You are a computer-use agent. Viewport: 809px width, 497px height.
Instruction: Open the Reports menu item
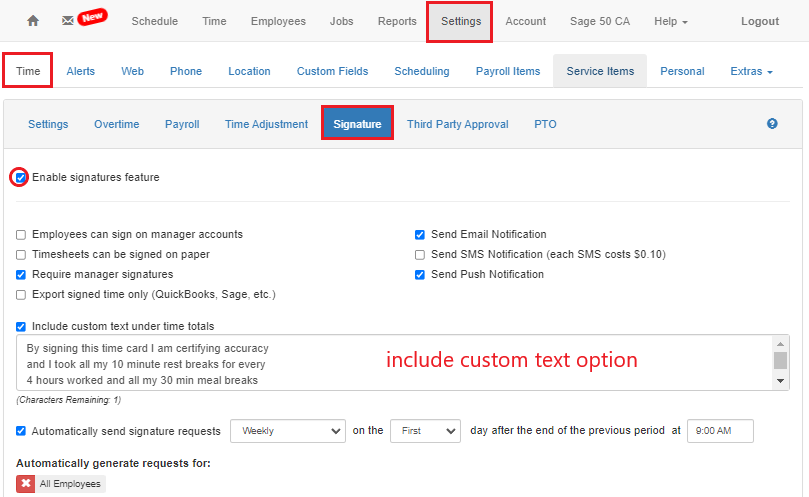[x=397, y=21]
